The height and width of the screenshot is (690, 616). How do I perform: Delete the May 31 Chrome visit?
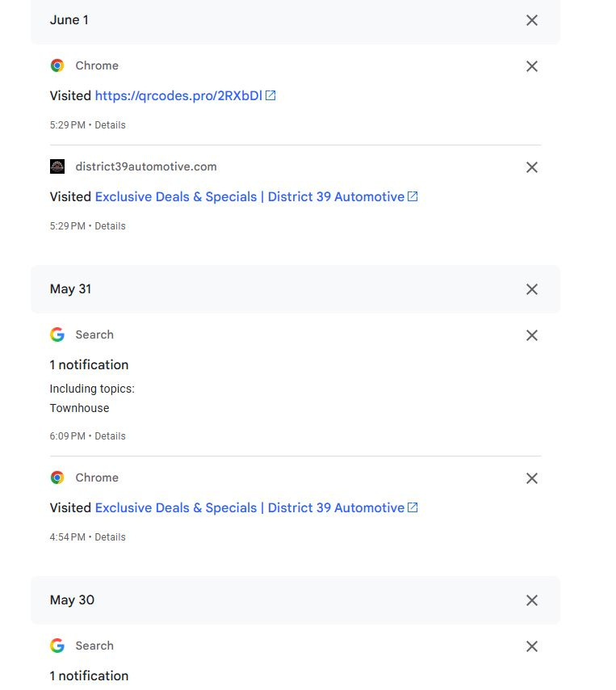pyautogui.click(x=531, y=478)
